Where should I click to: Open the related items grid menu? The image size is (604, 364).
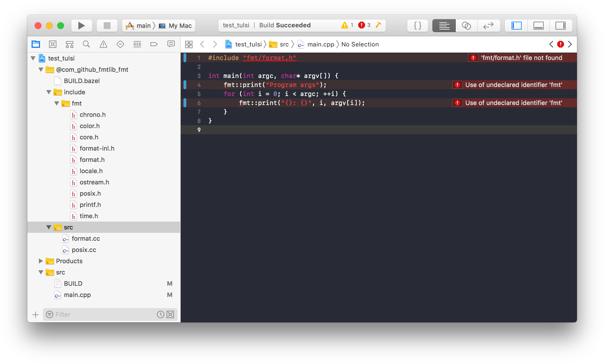point(189,44)
